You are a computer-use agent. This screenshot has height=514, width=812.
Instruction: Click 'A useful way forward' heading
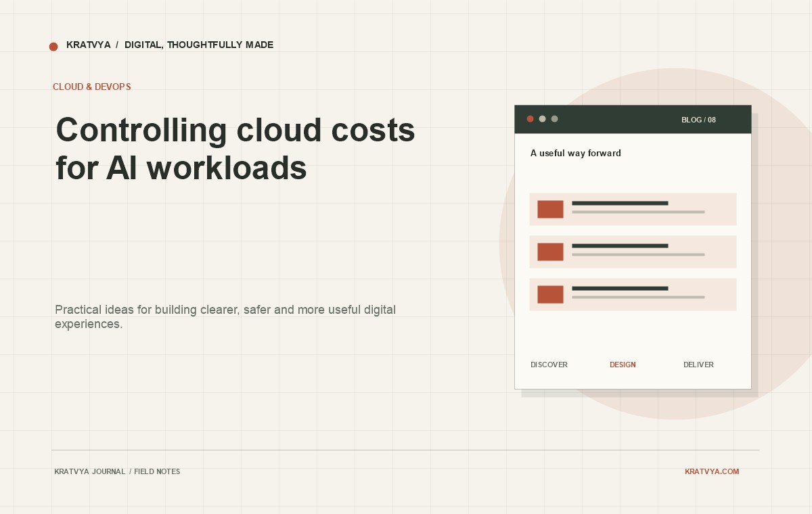coord(576,154)
